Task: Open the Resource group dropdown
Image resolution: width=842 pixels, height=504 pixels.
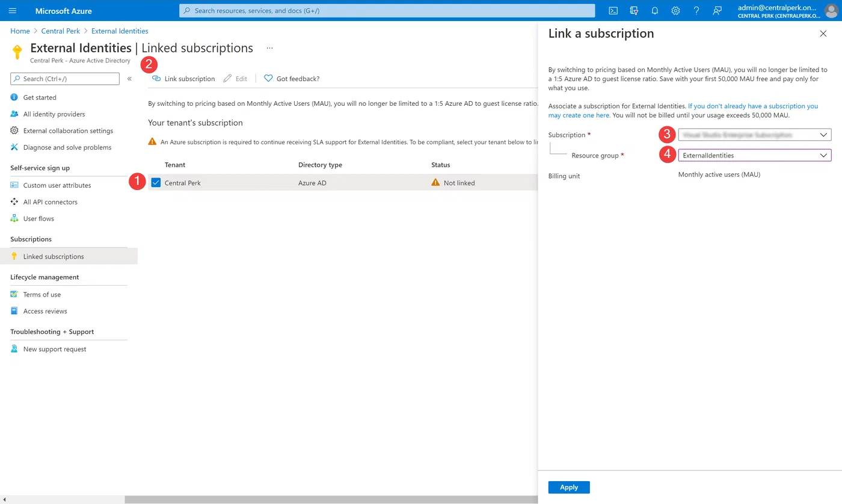Action: point(755,155)
